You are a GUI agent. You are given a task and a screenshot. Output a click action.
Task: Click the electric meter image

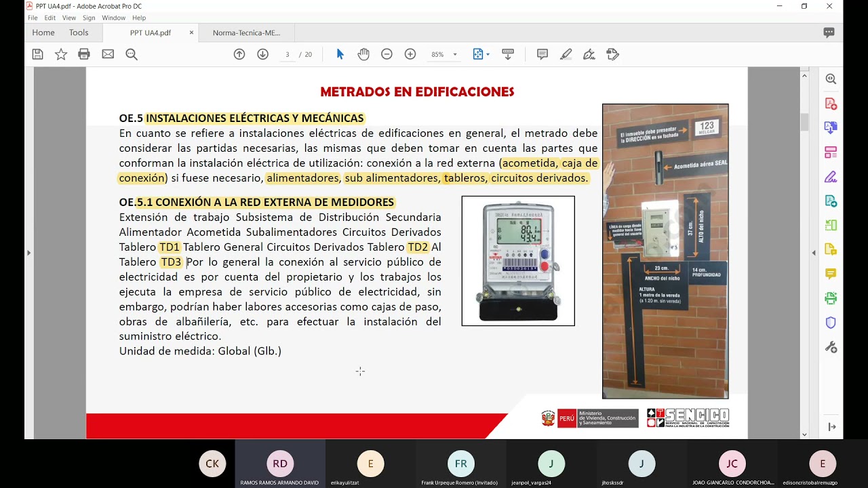point(518,261)
